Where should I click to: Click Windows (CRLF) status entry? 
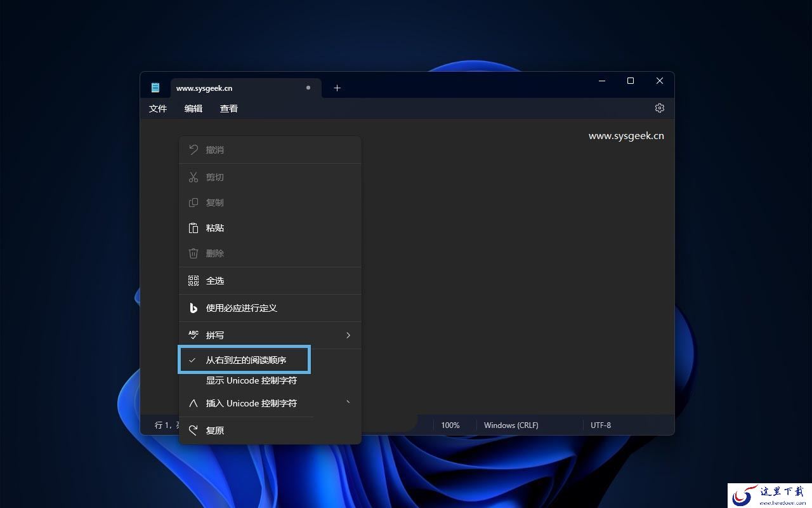(x=511, y=425)
